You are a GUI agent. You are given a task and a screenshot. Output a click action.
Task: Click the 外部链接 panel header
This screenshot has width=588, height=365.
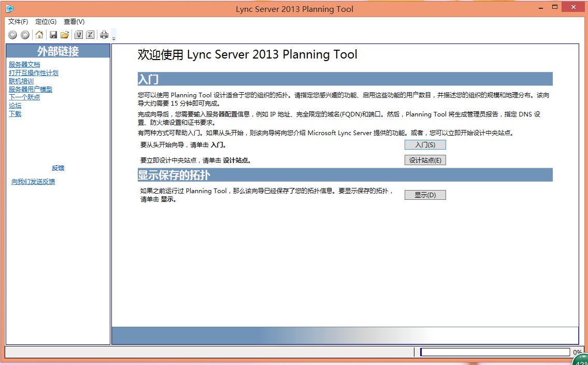pos(58,51)
